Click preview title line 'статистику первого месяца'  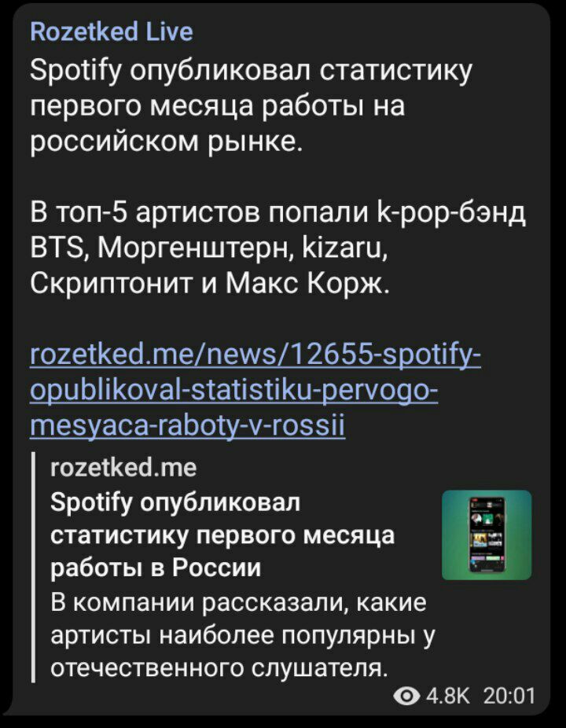click(222, 535)
